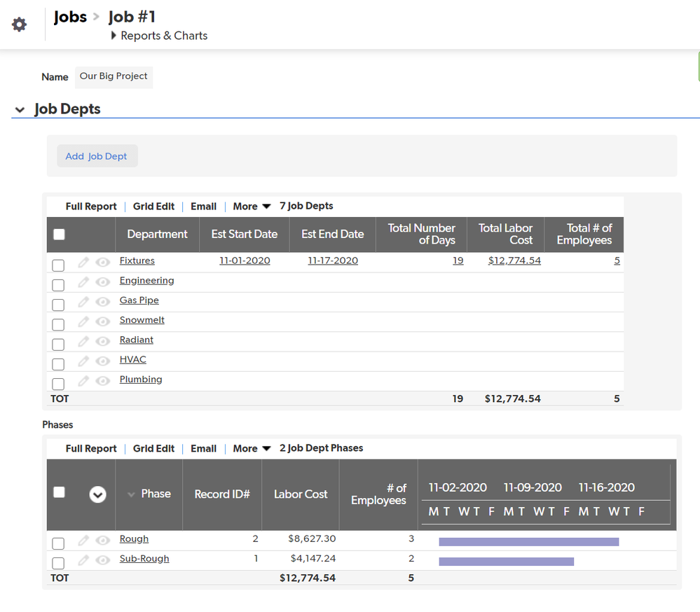Click Email in Phases toolbar
700x612 pixels.
(x=204, y=449)
